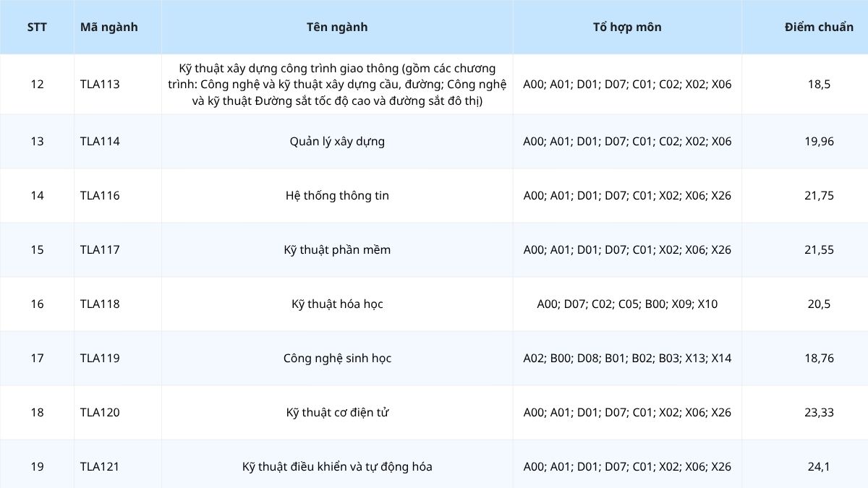Click the Tên ngành column header

click(337, 27)
